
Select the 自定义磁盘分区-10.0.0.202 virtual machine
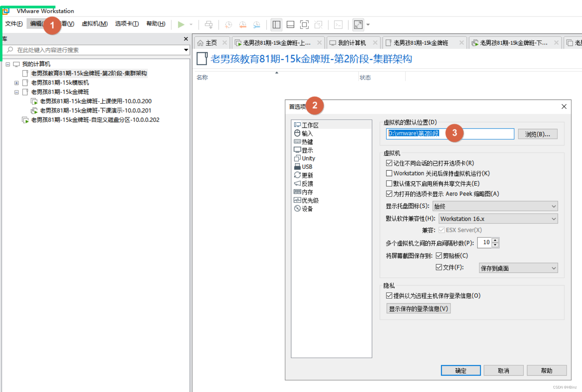(x=95, y=120)
